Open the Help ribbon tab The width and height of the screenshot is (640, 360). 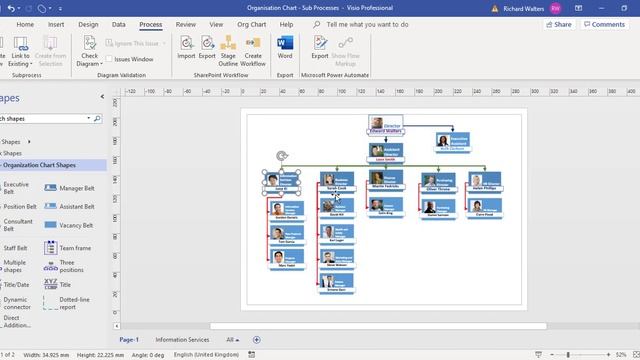point(286,24)
